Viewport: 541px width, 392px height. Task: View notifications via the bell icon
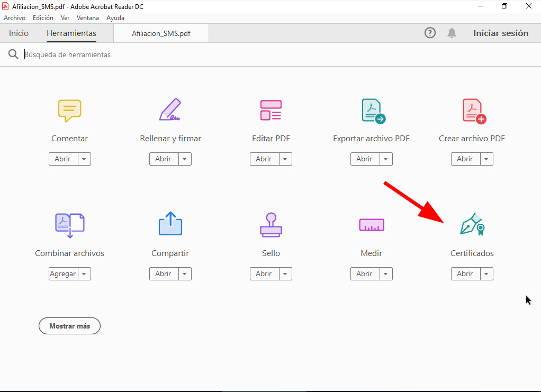pos(452,33)
